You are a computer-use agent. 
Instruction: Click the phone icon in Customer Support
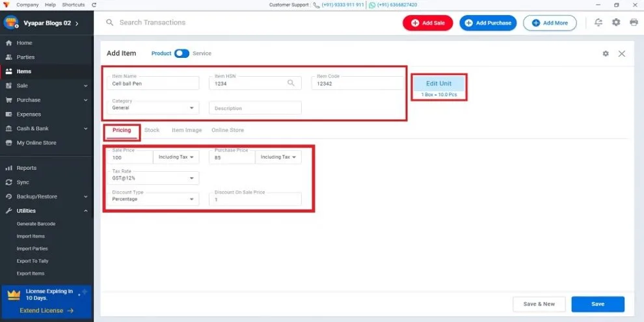coord(316,5)
